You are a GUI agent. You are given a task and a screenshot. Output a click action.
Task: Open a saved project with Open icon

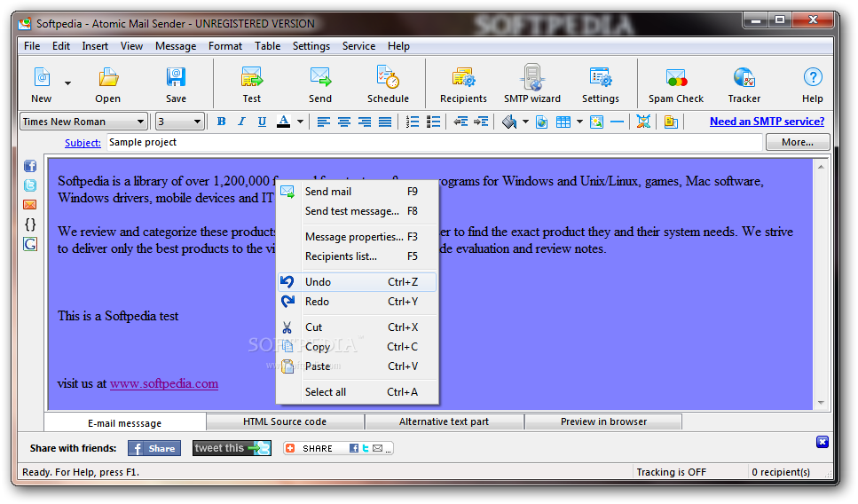coord(107,83)
